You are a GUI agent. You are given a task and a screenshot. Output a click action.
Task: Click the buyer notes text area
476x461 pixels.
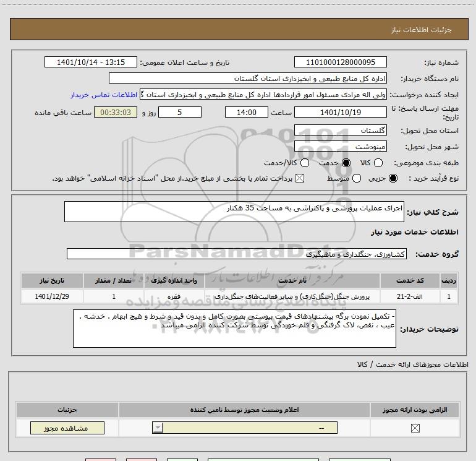[234, 329]
